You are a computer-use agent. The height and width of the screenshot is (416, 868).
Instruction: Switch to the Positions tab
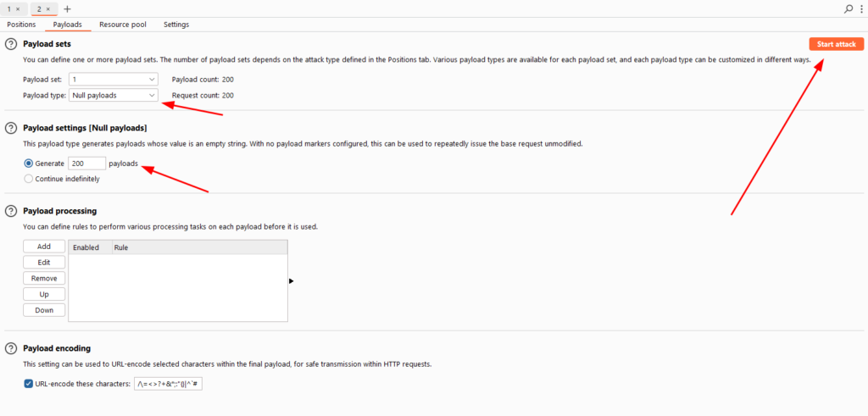pyautogui.click(x=21, y=25)
